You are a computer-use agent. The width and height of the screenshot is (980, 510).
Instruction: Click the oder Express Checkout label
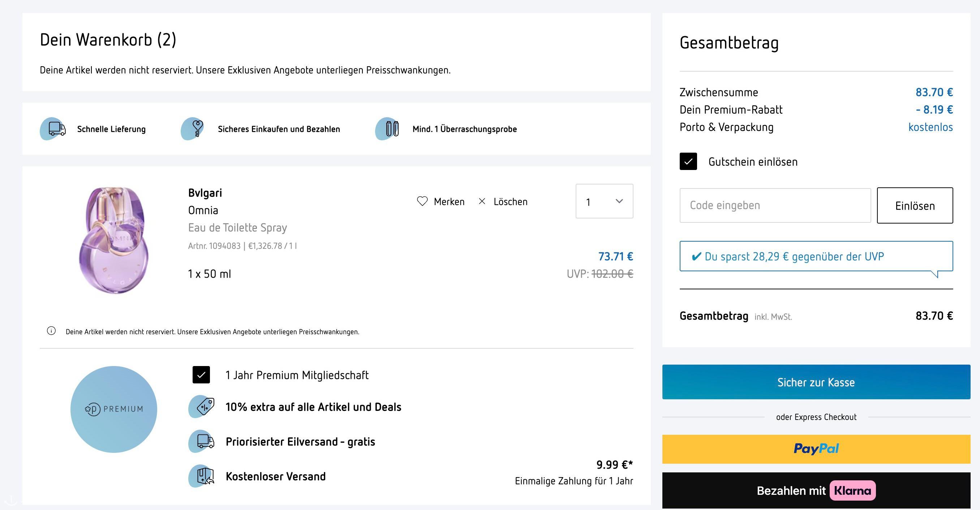(816, 417)
